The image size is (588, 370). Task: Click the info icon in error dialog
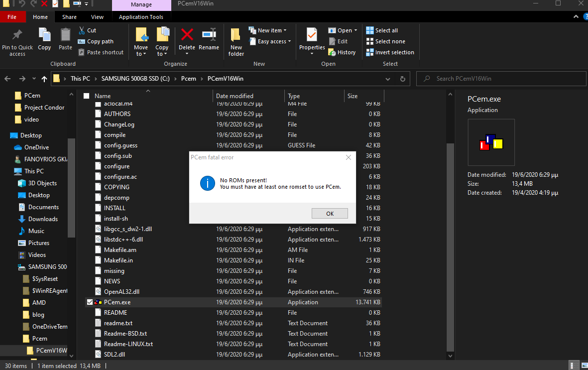208,183
